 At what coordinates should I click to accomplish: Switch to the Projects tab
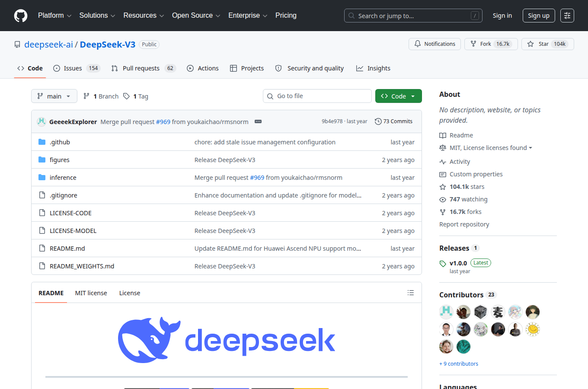(247, 68)
